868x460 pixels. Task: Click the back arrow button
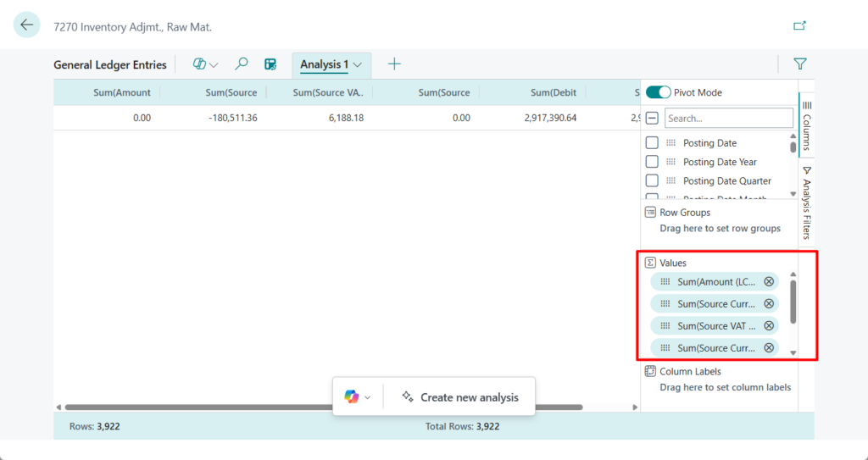26,25
